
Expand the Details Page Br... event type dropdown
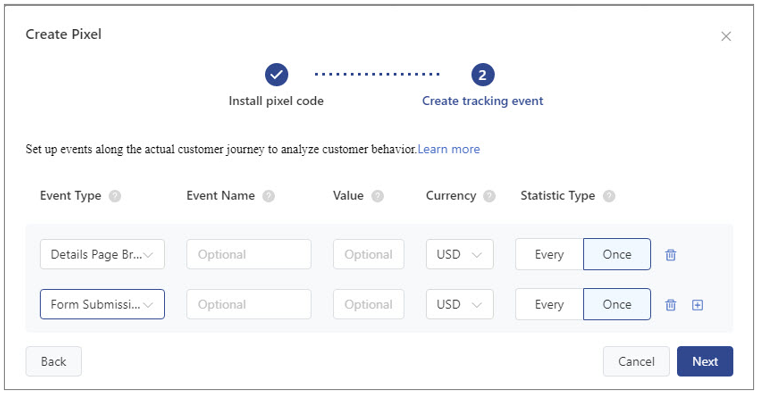coord(102,255)
